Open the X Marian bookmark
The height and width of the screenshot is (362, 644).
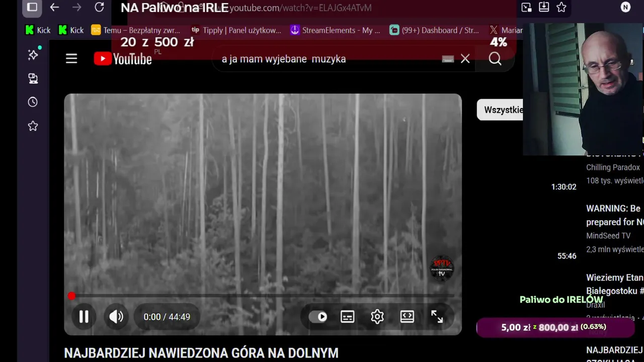pyautogui.click(x=506, y=30)
